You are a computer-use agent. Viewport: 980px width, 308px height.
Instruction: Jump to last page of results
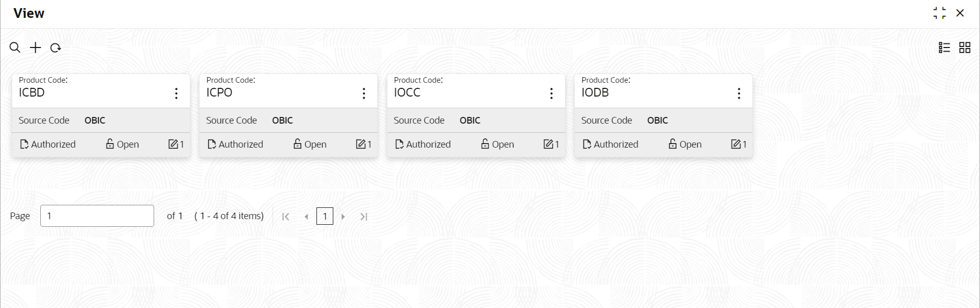[363, 217]
